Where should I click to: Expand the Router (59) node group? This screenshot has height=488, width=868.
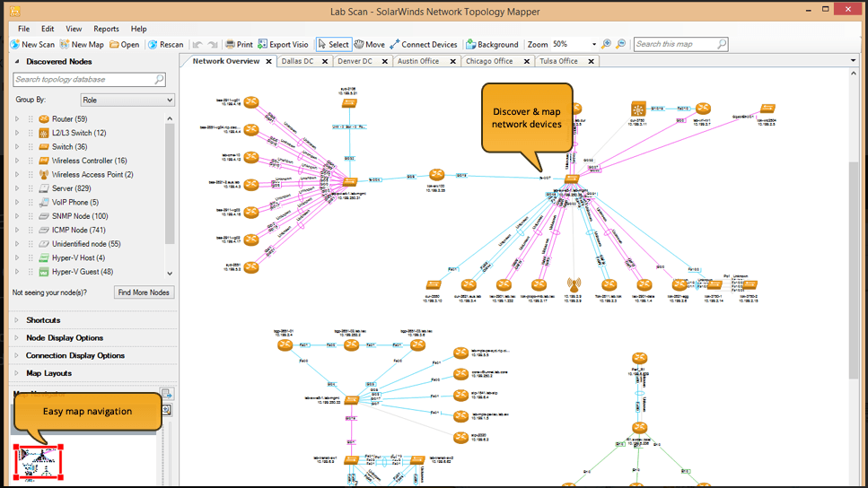[x=16, y=119]
